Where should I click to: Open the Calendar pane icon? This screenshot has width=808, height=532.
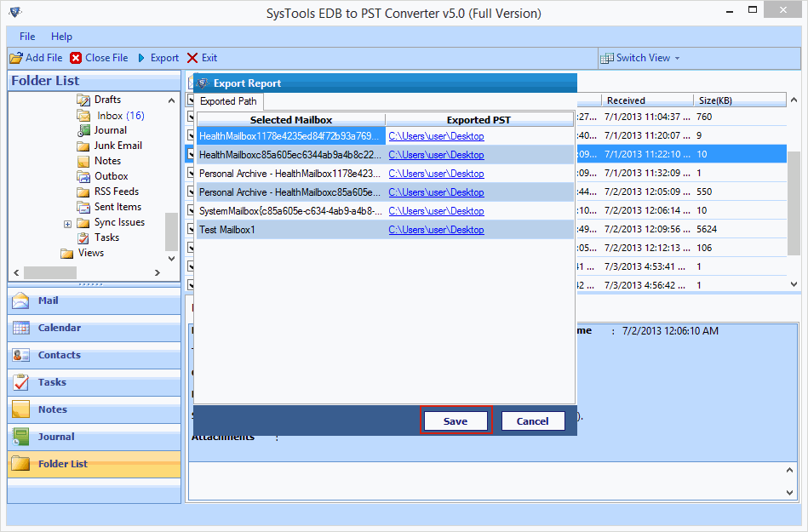20,328
